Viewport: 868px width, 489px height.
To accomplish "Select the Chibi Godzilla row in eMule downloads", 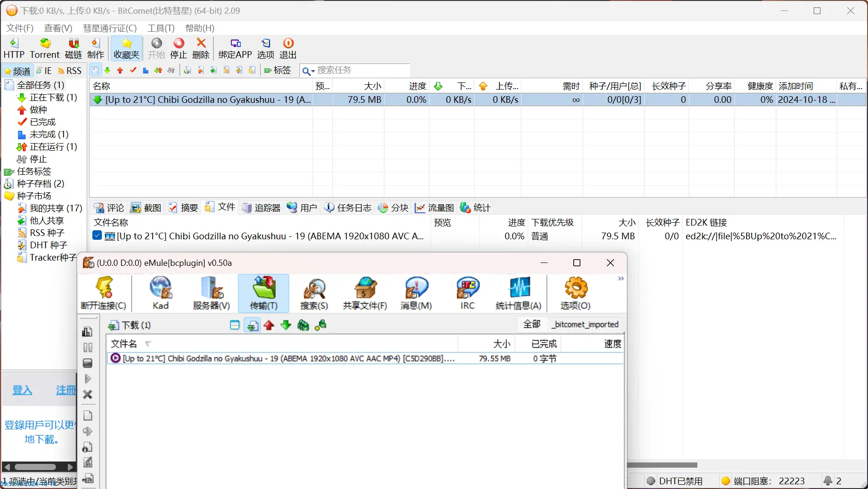I will 365,358.
